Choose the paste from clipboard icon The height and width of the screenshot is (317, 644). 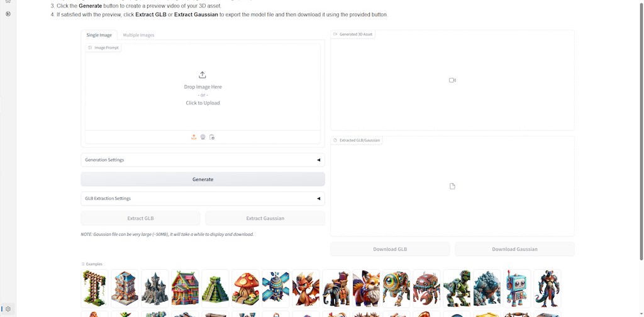point(212,137)
